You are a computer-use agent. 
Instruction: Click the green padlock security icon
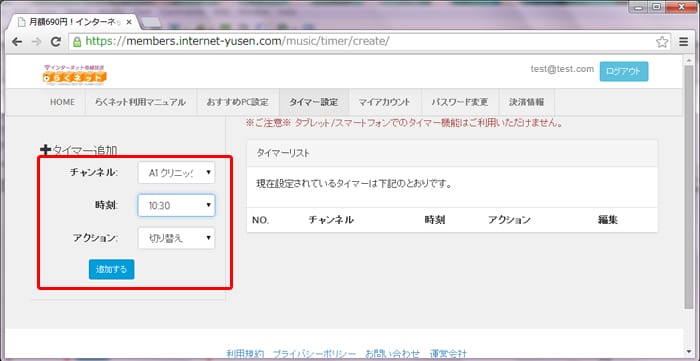tap(77, 42)
